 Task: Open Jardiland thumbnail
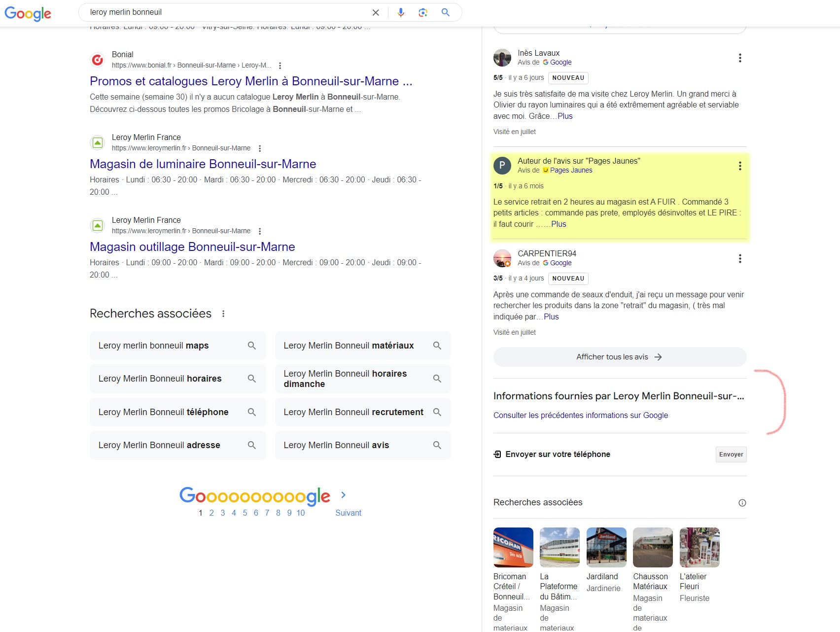coord(606,547)
